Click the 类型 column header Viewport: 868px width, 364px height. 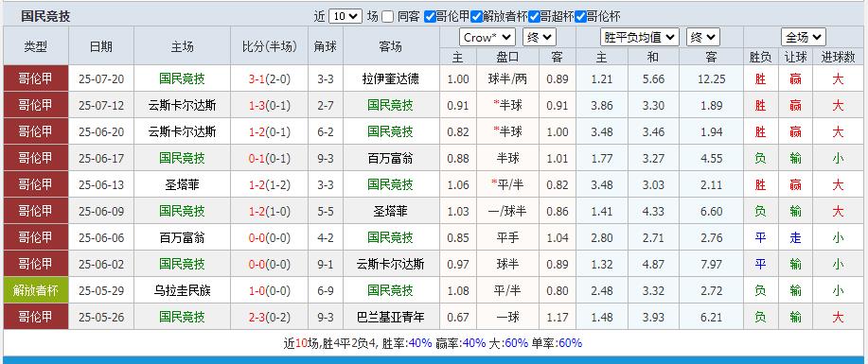[36, 46]
